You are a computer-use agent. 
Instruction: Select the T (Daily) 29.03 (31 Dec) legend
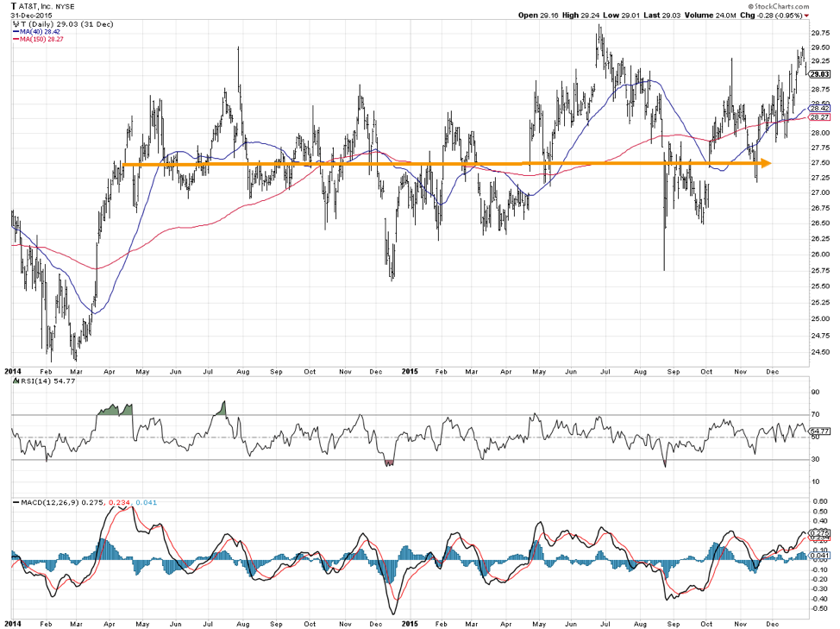coord(66,24)
